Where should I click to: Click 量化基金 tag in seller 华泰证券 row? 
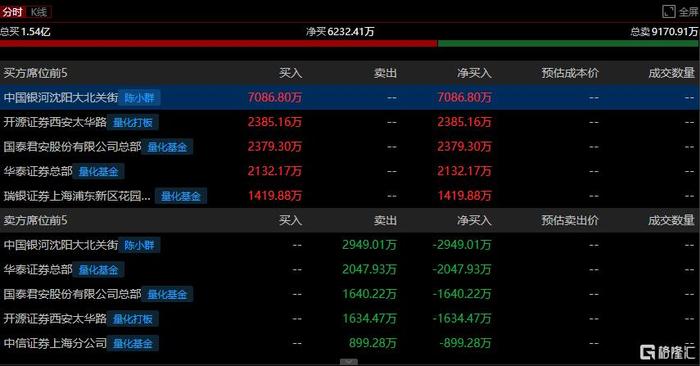pos(99,270)
